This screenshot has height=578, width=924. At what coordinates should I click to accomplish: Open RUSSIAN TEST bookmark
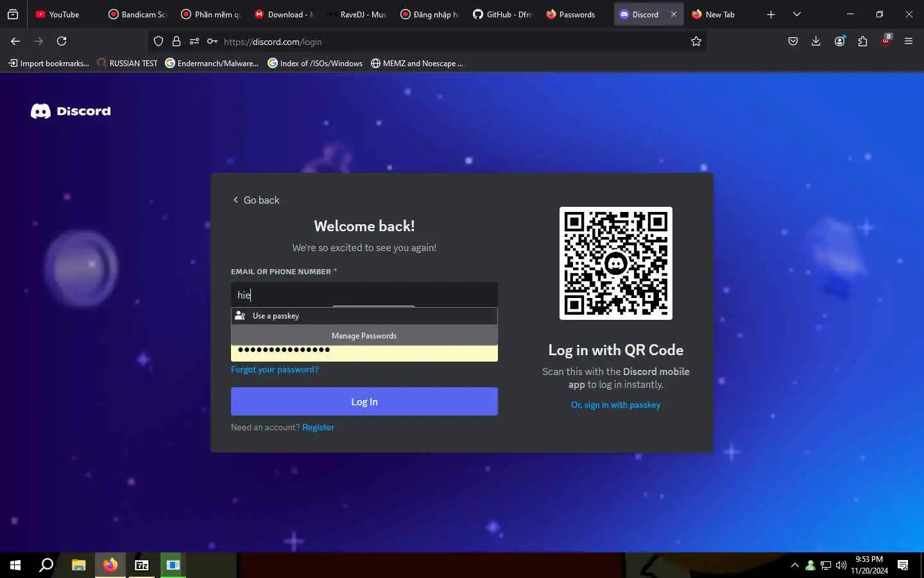(127, 63)
